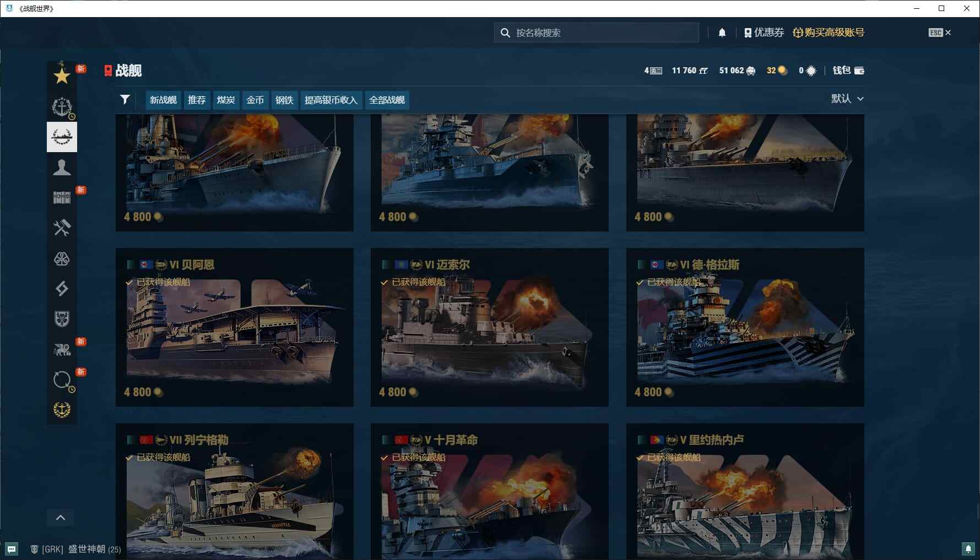Open the featured star section in sidebar
980x560 pixels.
[62, 76]
